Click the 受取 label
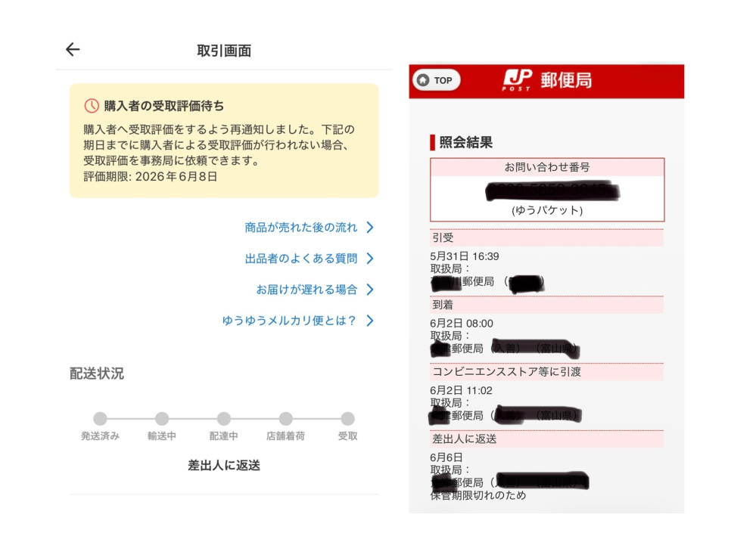Image resolution: width=756 pixels, height=558 pixels. point(347,436)
